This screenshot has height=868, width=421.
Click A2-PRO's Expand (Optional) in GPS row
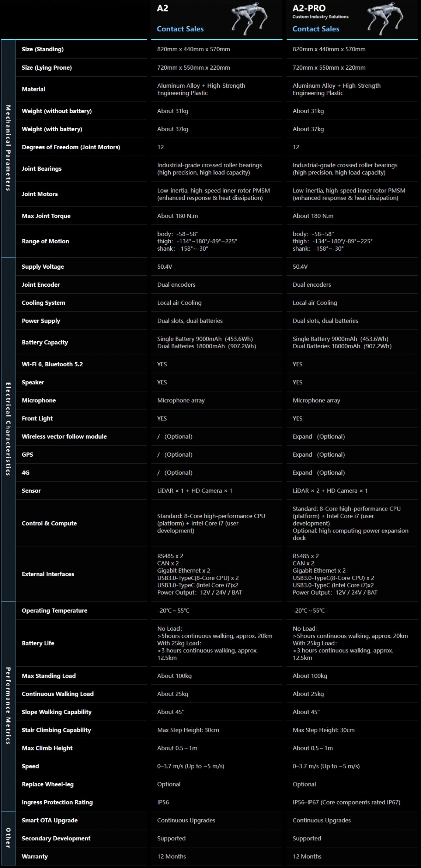pyautogui.click(x=319, y=454)
